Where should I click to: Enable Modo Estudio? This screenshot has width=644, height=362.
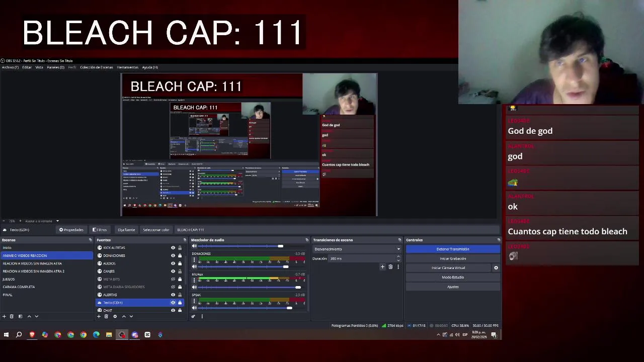(453, 278)
